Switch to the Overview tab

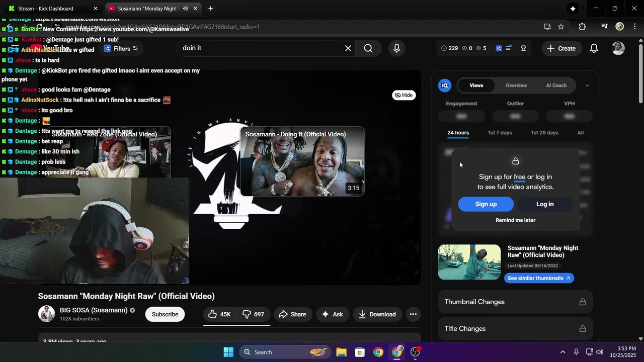click(x=516, y=85)
